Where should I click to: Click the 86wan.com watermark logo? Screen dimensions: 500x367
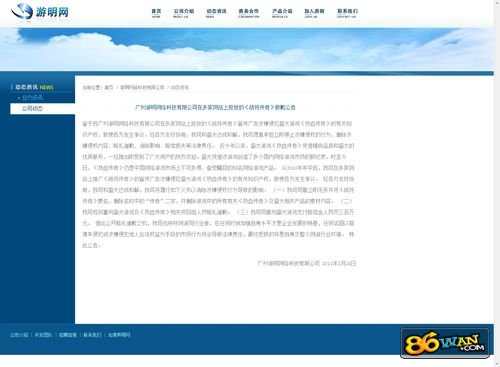(x=445, y=343)
